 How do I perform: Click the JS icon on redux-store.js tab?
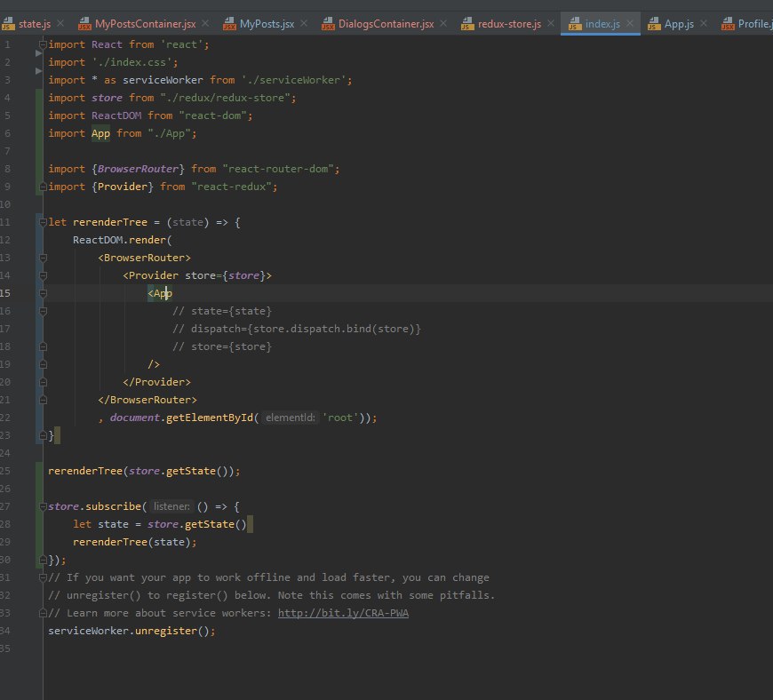pyautogui.click(x=468, y=24)
